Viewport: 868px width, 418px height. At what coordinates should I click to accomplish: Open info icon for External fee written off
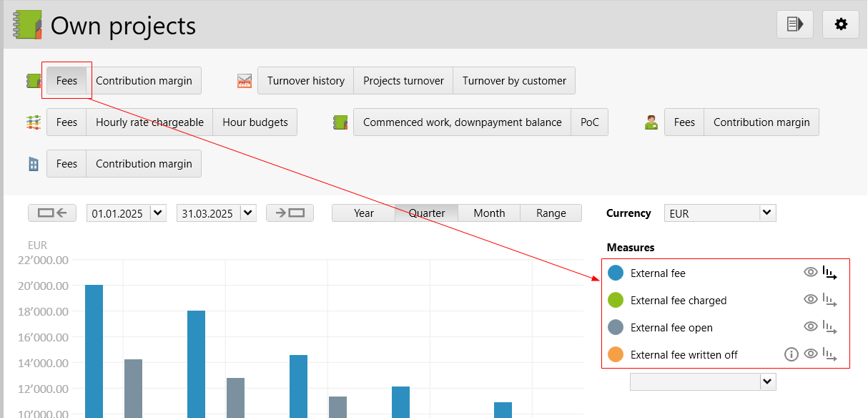click(791, 354)
